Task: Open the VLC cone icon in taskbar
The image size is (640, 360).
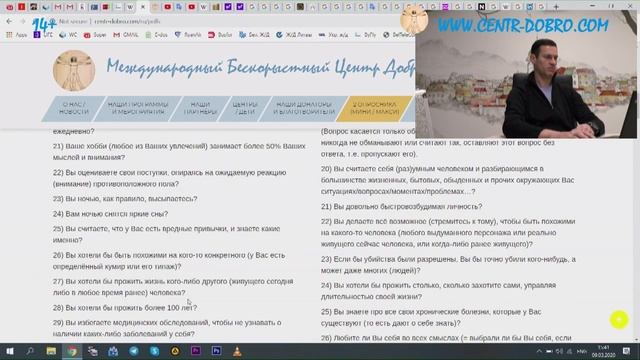Action: click(237, 351)
